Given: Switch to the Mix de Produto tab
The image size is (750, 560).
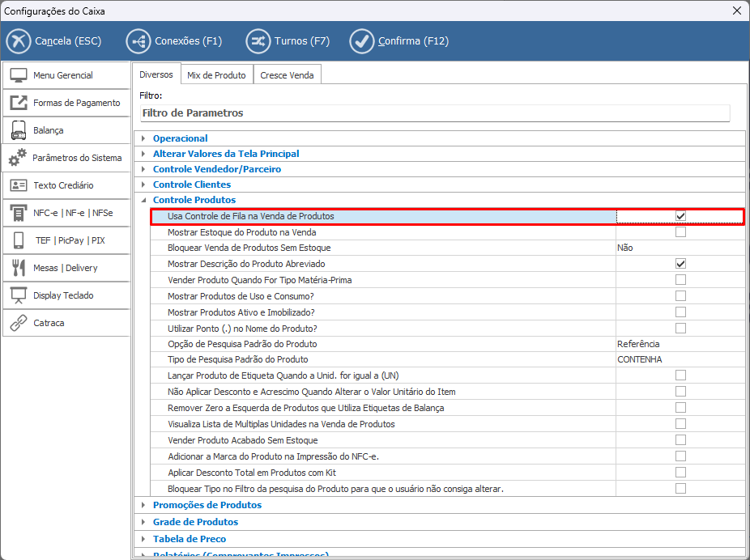Looking at the screenshot, I should point(216,75).
